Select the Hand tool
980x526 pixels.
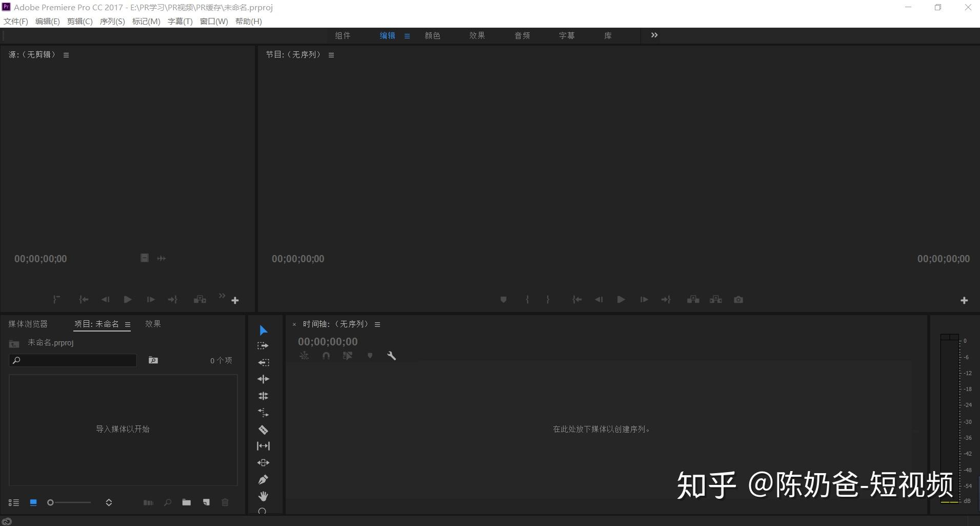coord(263,496)
